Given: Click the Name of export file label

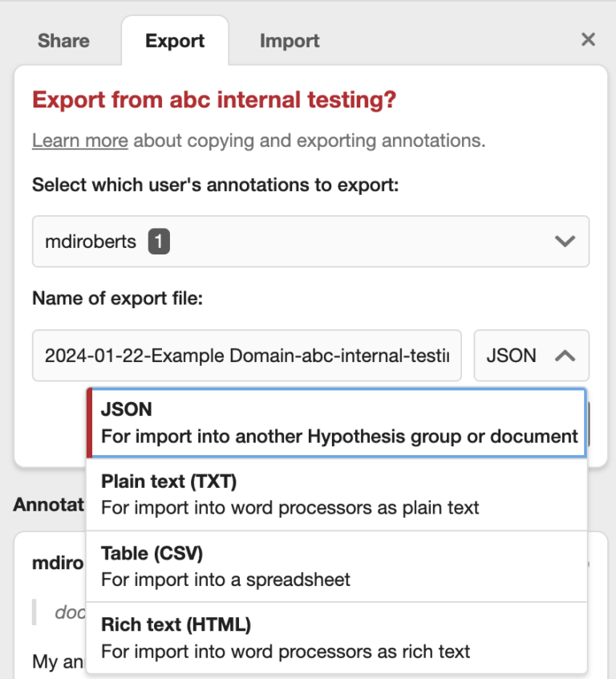Looking at the screenshot, I should click(x=118, y=299).
